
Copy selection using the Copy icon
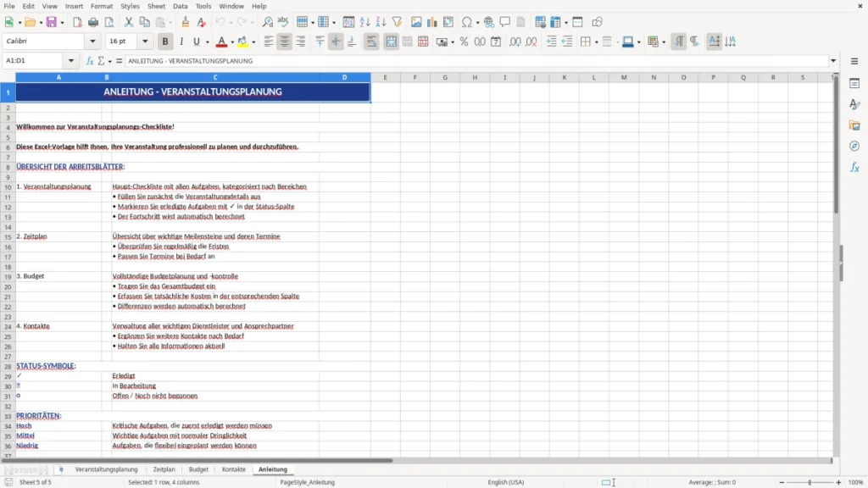click(x=144, y=22)
